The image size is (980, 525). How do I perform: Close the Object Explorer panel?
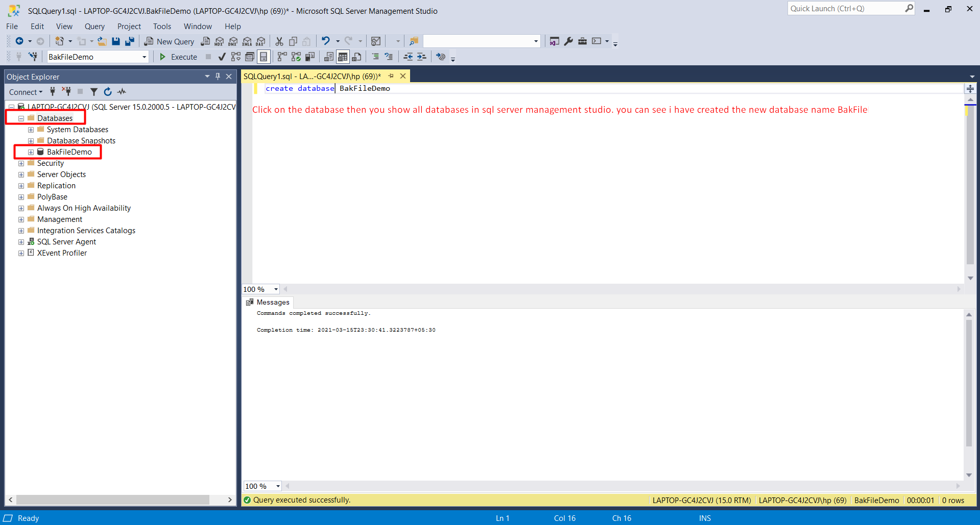tap(229, 77)
